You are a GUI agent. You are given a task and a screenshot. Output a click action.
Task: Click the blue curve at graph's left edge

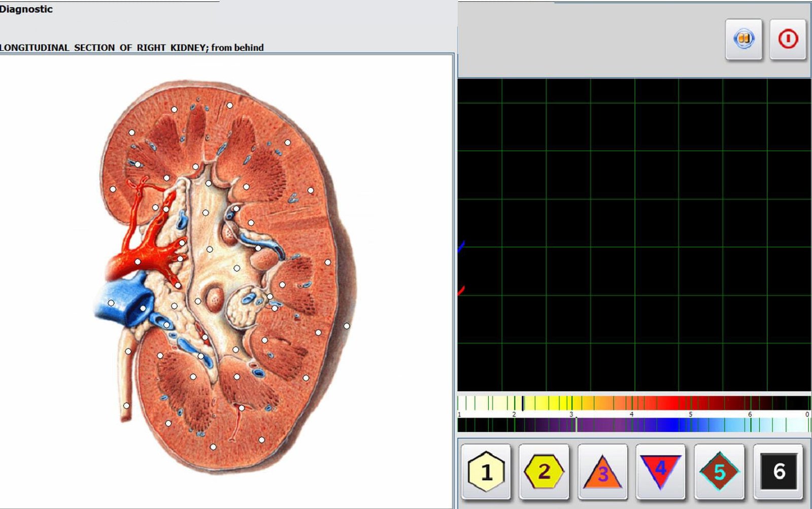461,247
